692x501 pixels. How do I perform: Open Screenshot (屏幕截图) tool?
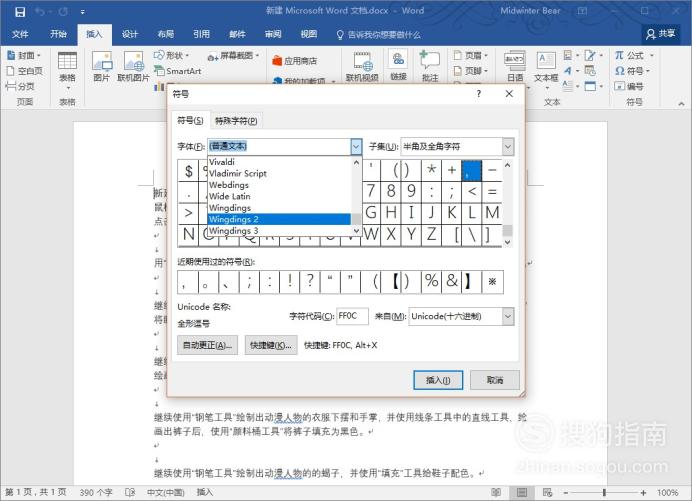[233, 56]
